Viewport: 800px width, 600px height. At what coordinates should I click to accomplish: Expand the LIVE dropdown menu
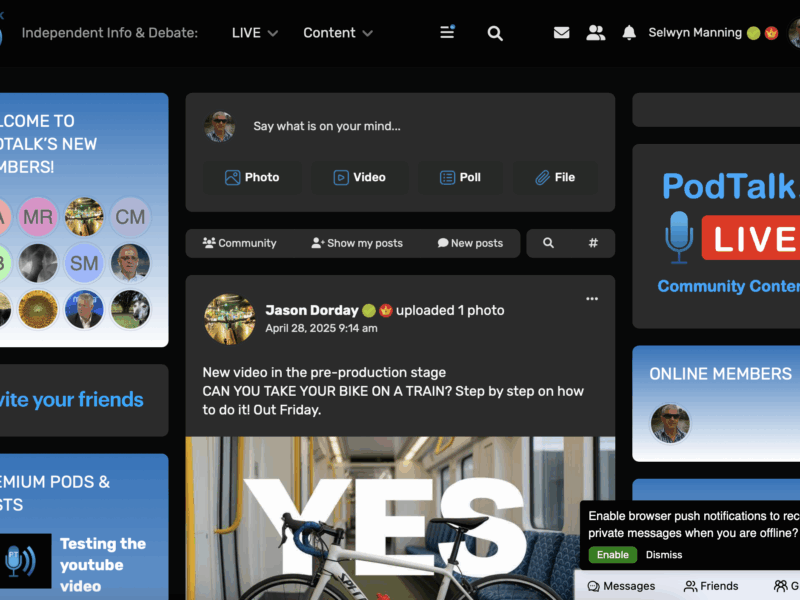[255, 33]
